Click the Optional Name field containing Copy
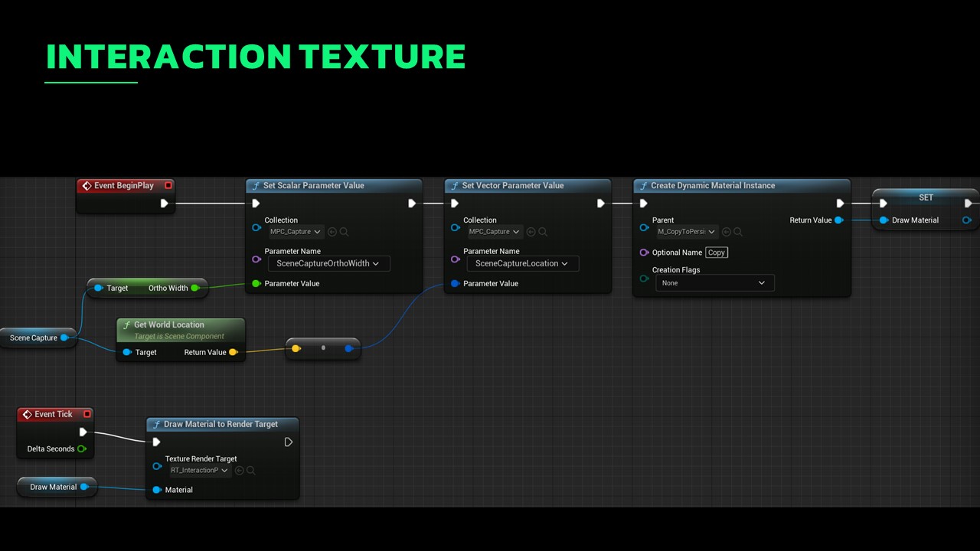Viewport: 980px width, 551px height. coord(716,253)
